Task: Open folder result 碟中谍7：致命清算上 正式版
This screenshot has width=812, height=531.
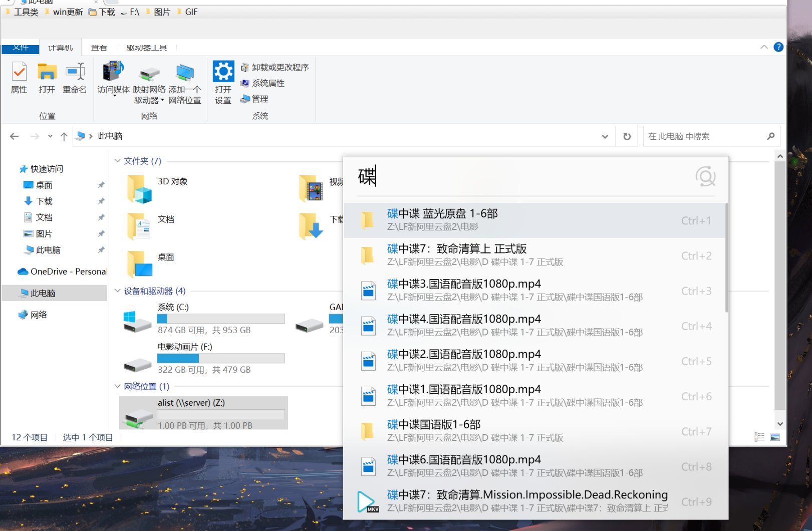Action: [x=534, y=255]
